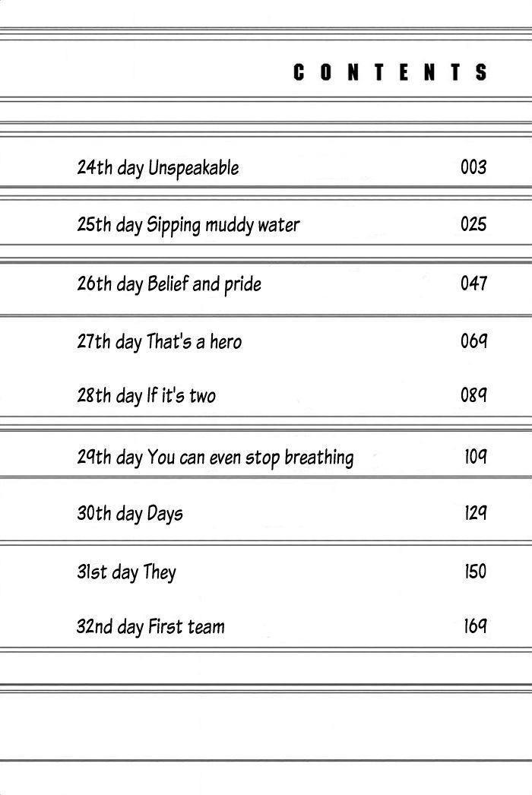This screenshot has width=532, height=795.
Task: Go to '25th day Sipping muddy water'
Action: click(x=188, y=225)
